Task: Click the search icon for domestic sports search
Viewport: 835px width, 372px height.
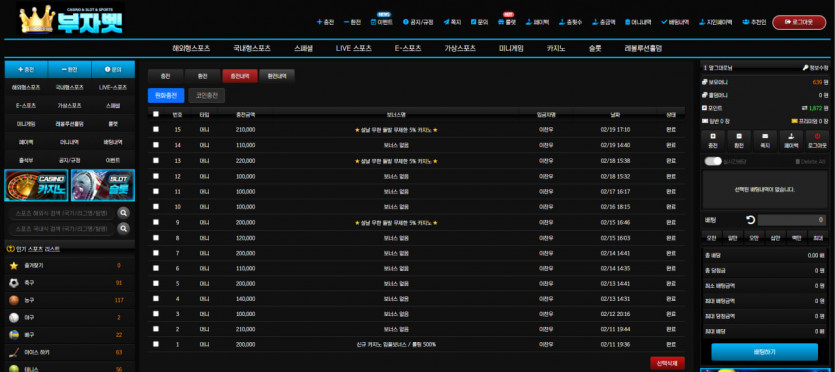Action: click(x=123, y=229)
